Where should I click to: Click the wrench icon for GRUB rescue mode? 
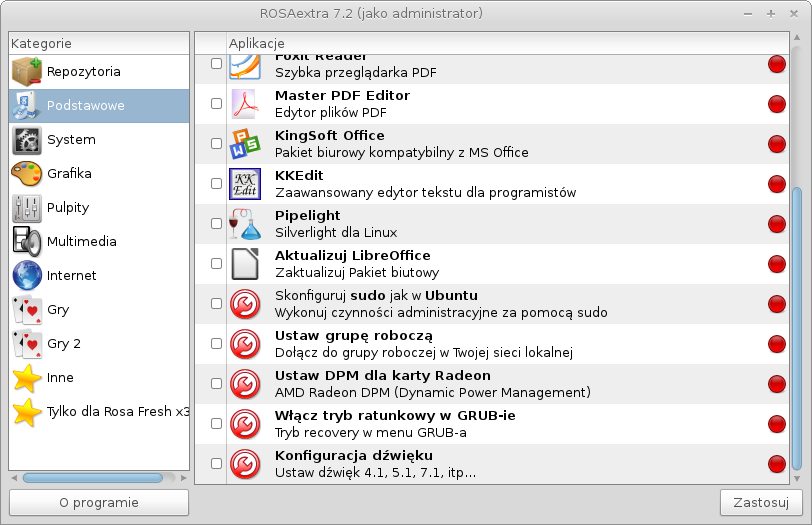point(245,424)
